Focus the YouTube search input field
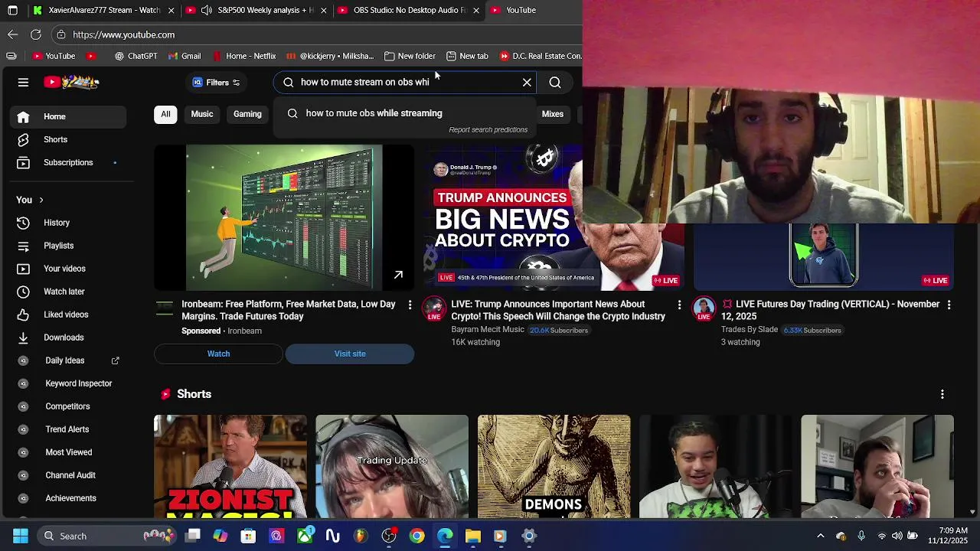This screenshot has width=980, height=551. tap(406, 82)
